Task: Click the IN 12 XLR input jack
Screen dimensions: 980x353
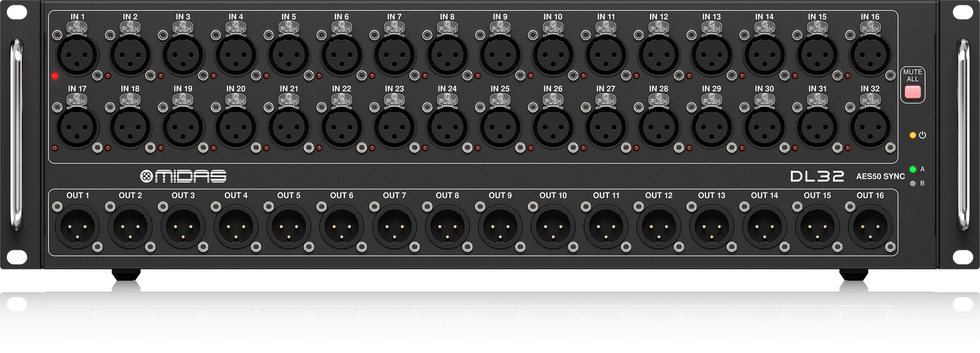Action: (x=659, y=55)
